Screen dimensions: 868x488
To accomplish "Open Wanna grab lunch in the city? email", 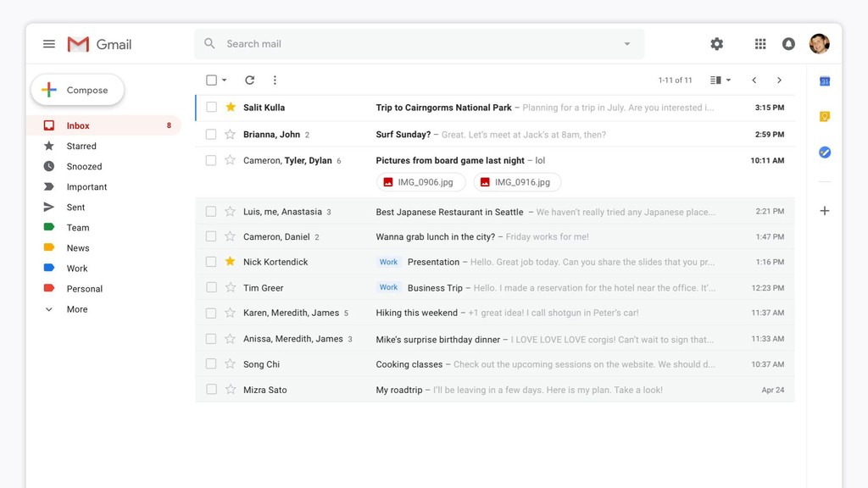I will point(495,236).
